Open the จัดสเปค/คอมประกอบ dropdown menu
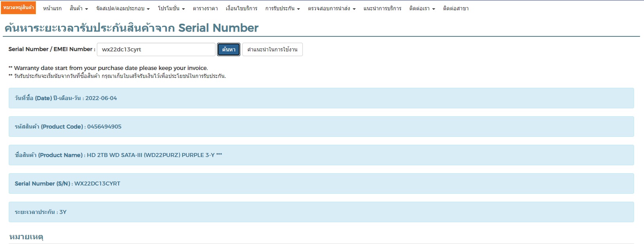 (123, 8)
